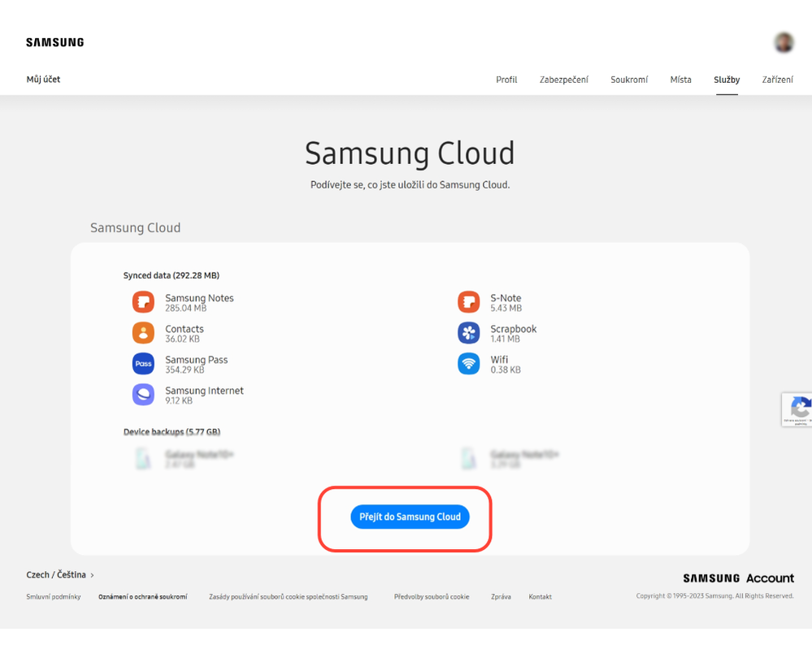Click the Wifi label
The height and width of the screenshot is (649, 812).
click(499, 360)
